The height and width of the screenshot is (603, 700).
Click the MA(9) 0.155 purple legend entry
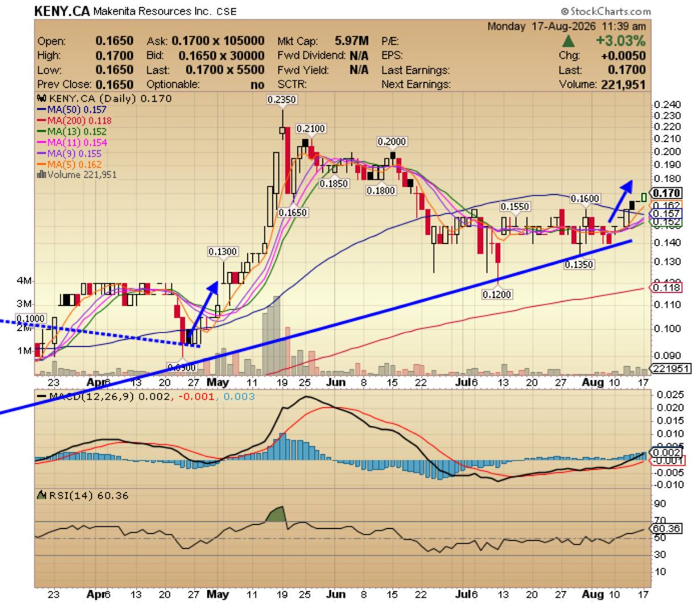69,154
